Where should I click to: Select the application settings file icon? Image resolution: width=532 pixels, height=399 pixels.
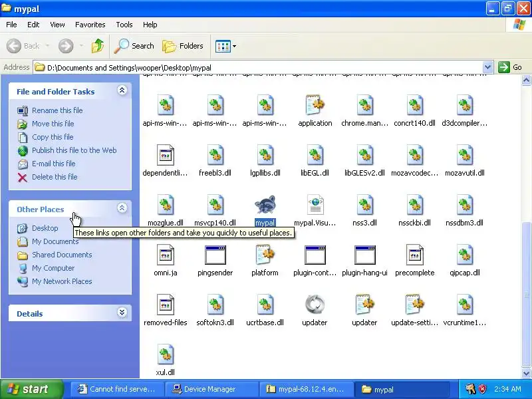click(x=315, y=105)
